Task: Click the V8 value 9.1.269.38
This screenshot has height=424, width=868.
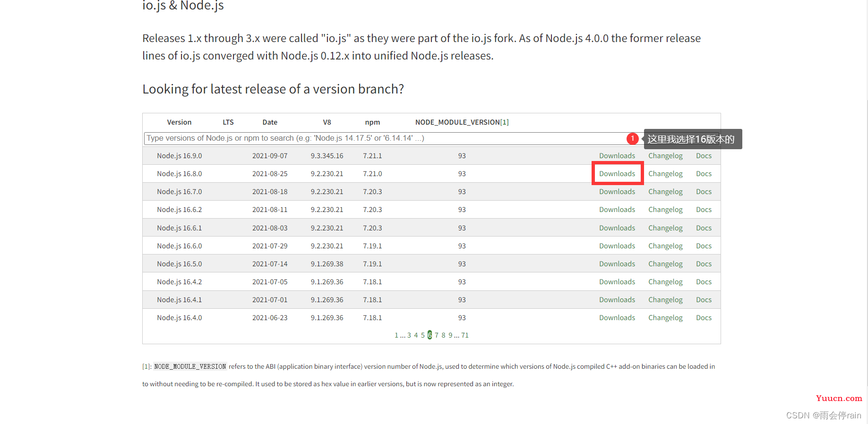Action: tap(327, 264)
